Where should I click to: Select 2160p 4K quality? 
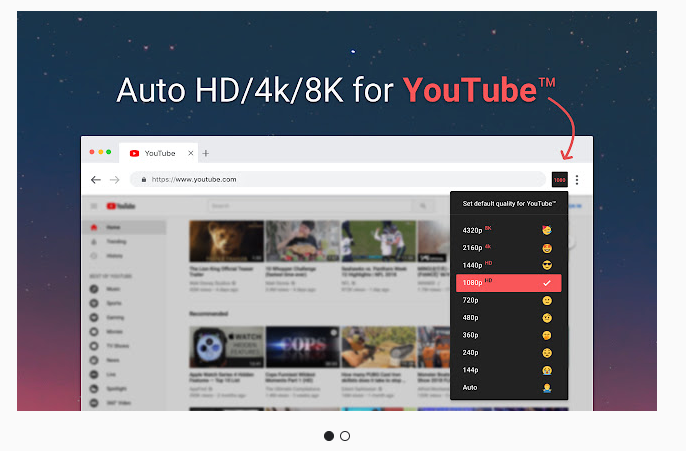click(x=508, y=248)
